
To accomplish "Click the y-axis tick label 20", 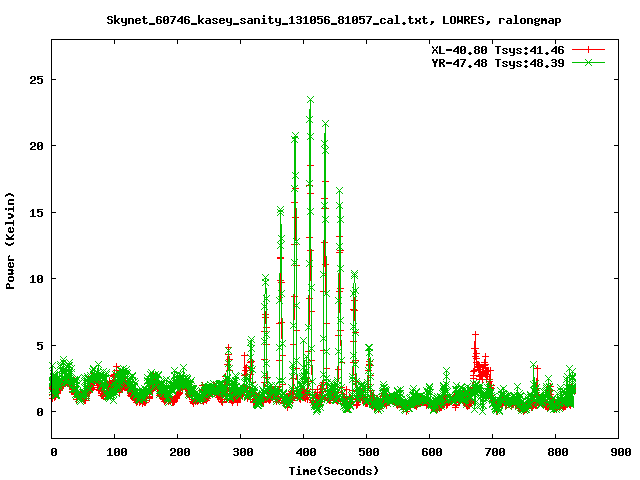I will 36,146.
